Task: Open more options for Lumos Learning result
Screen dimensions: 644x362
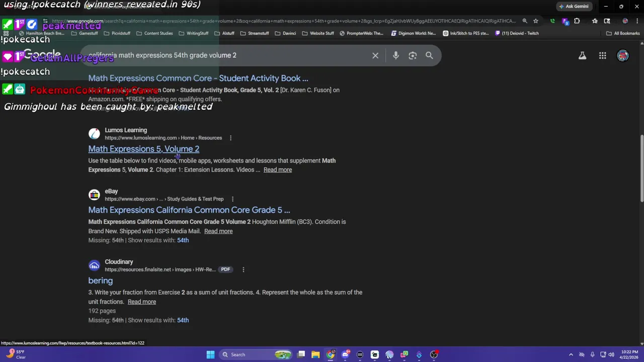Action: point(230,138)
